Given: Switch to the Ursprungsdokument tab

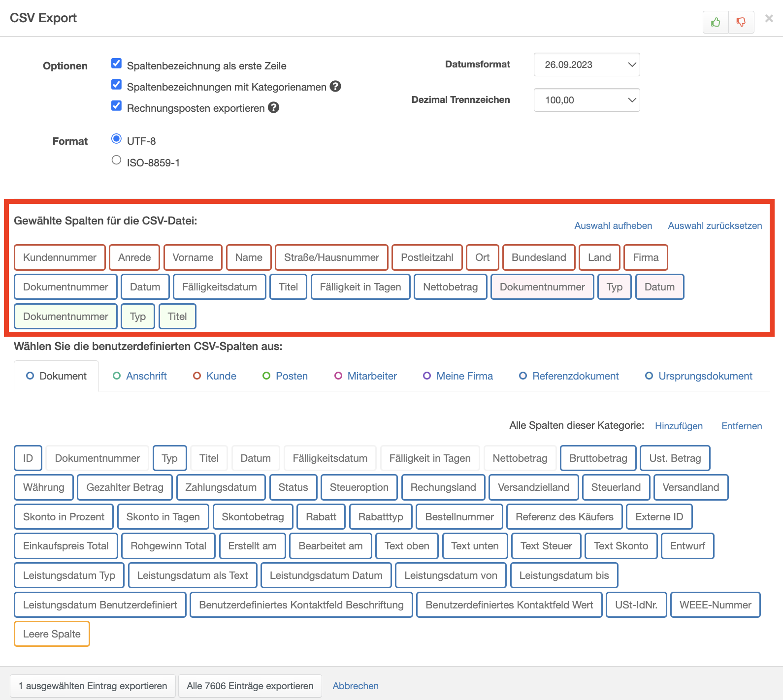Looking at the screenshot, I should [x=699, y=376].
